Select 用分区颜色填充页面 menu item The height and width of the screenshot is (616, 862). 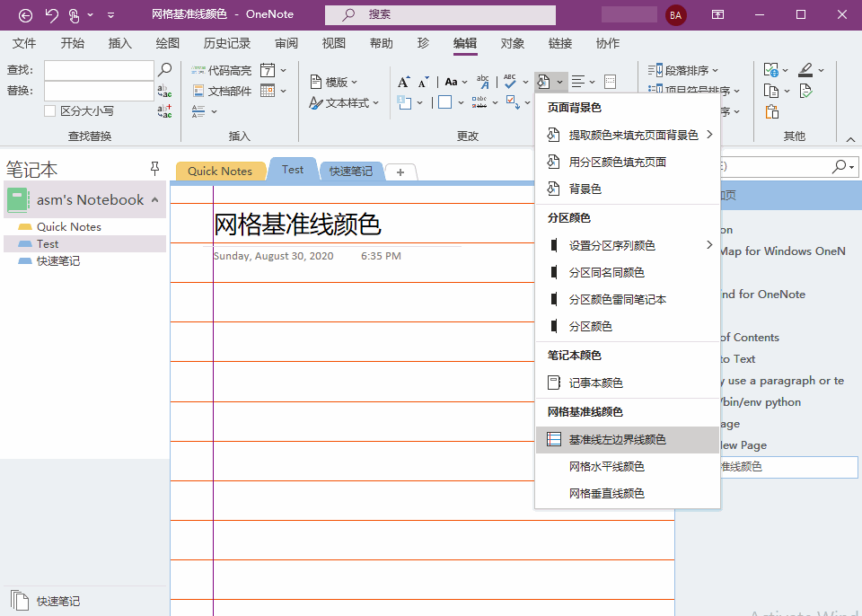click(x=628, y=162)
